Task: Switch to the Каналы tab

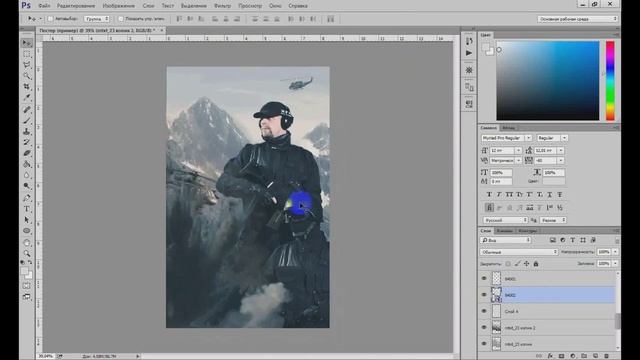Action: click(504, 231)
